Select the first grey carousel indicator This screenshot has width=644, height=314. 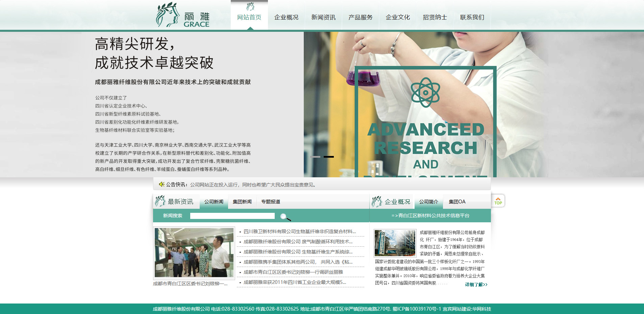pos(315,157)
